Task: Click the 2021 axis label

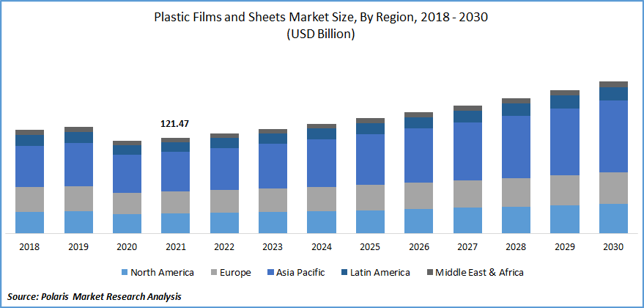Action: pos(175,247)
